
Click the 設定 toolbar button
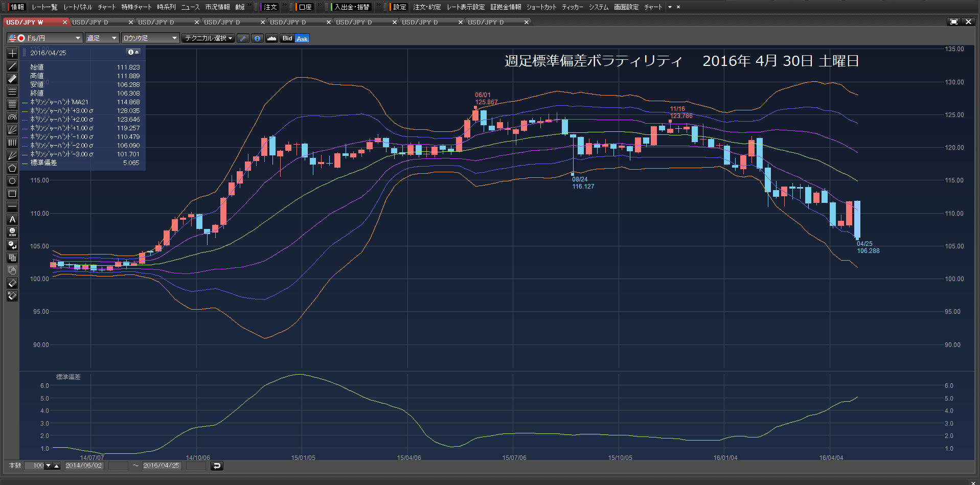pos(399,7)
